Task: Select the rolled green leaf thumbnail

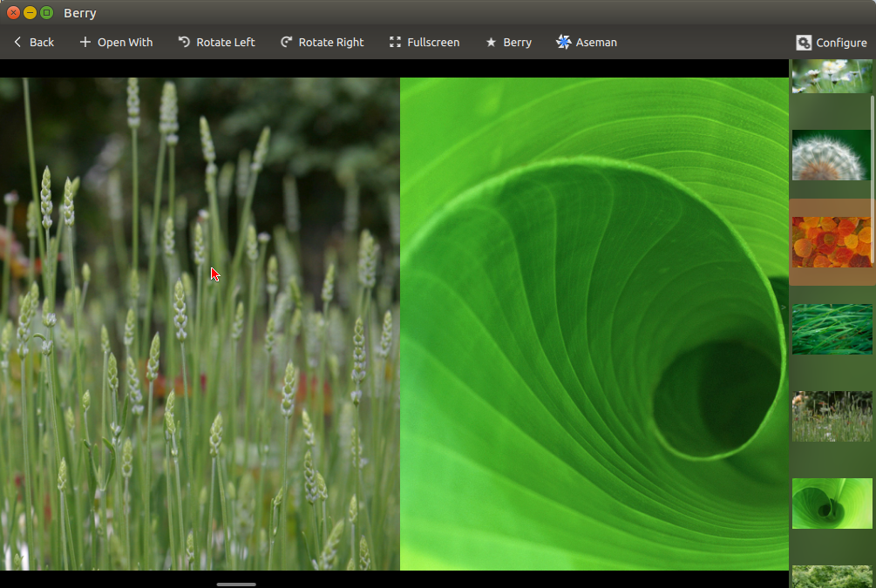Action: 832,504
